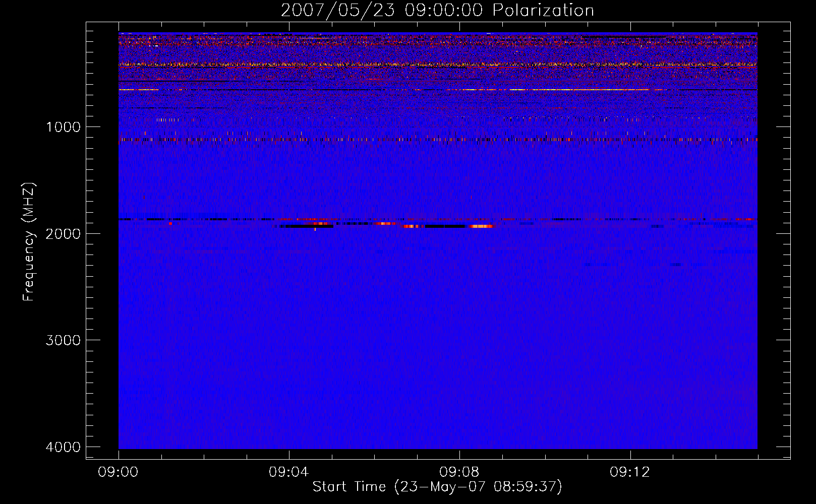Click the '1000' frequency tick label
This screenshot has width=816, height=504.
tap(64, 127)
